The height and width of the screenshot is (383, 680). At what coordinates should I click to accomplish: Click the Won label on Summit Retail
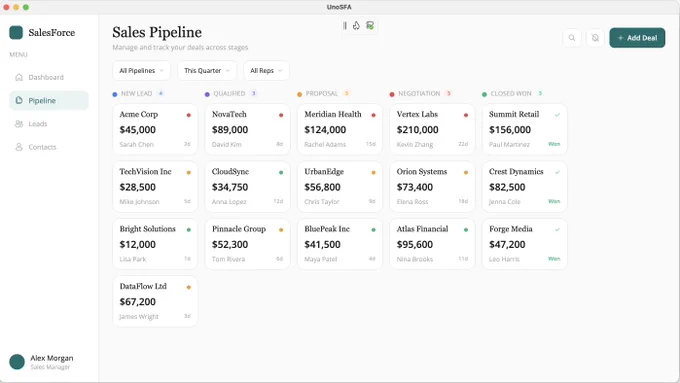tap(554, 144)
